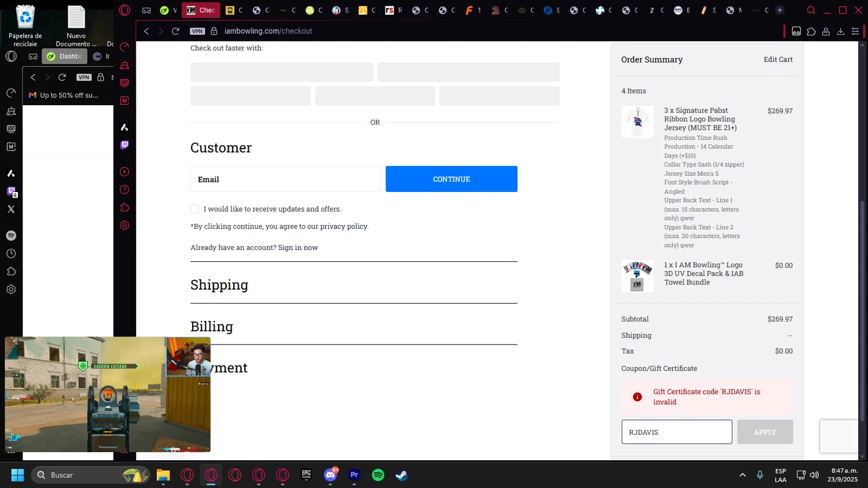
Task: Click the Email input field
Action: [285, 179]
